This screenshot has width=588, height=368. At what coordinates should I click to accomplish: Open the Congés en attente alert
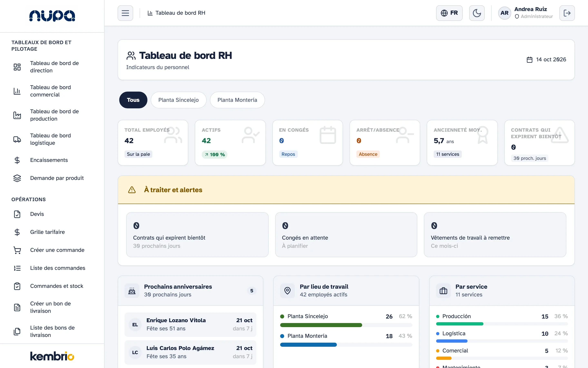pyautogui.click(x=346, y=235)
